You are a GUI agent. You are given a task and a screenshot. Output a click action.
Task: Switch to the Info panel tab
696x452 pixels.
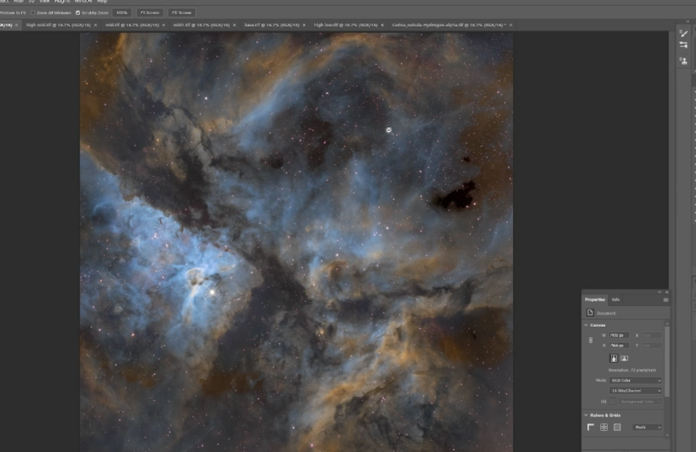(x=616, y=300)
